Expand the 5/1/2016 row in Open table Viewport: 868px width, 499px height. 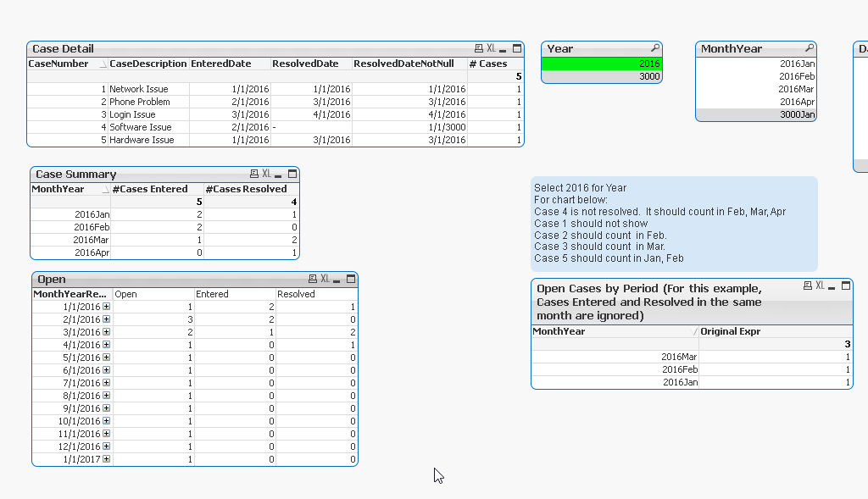point(106,358)
